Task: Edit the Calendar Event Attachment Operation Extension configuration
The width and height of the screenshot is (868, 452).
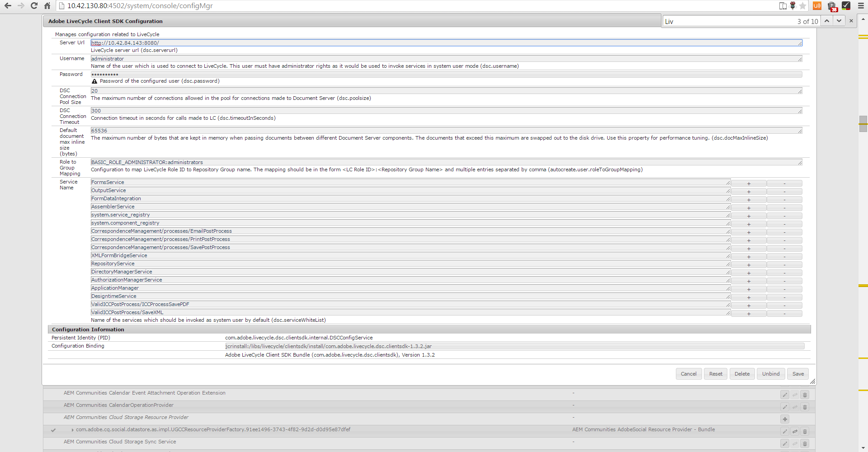Action: 785,395
